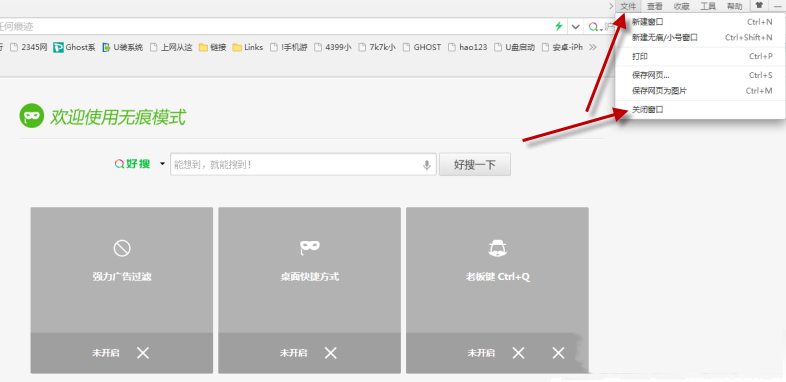This screenshot has width=786, height=382.
Task: Open the hao123 bookmark link
Action: coord(467,47)
